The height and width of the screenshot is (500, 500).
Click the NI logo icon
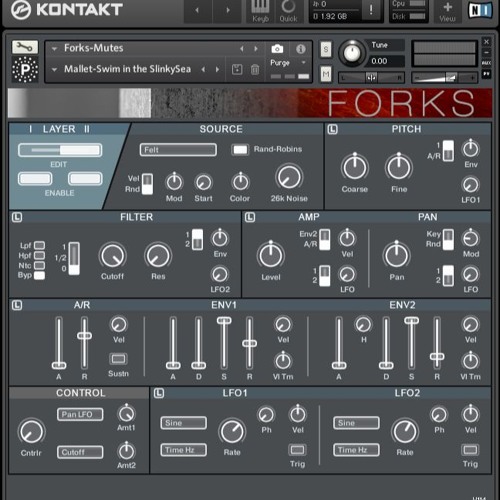pos(480,10)
